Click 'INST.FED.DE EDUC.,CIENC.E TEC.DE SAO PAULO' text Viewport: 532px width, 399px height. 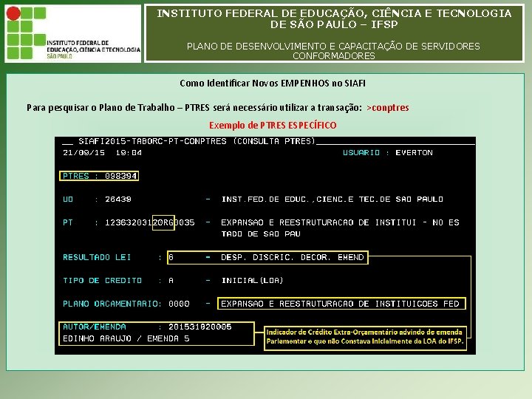332,199
